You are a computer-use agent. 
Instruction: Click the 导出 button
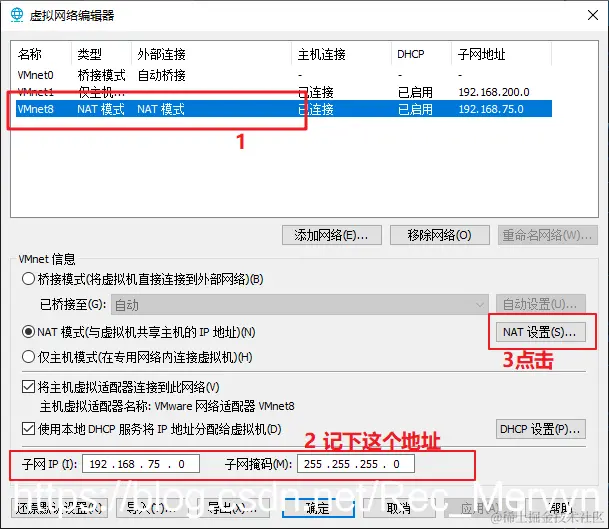pos(232,508)
